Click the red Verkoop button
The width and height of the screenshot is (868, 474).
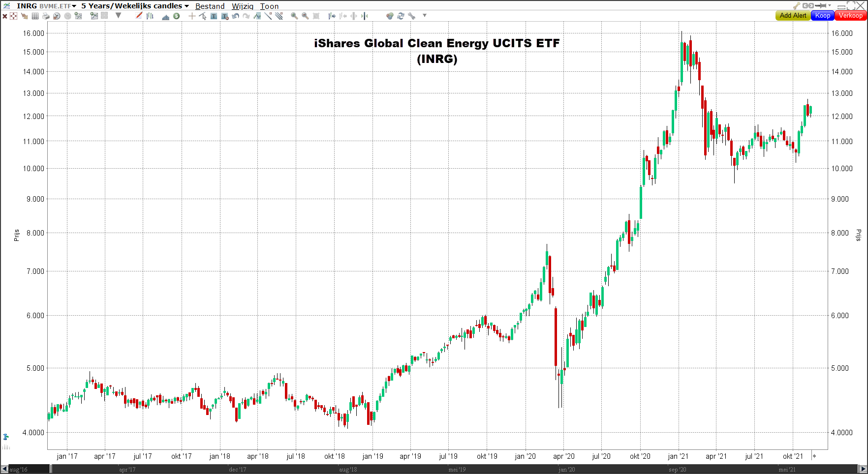pos(850,16)
